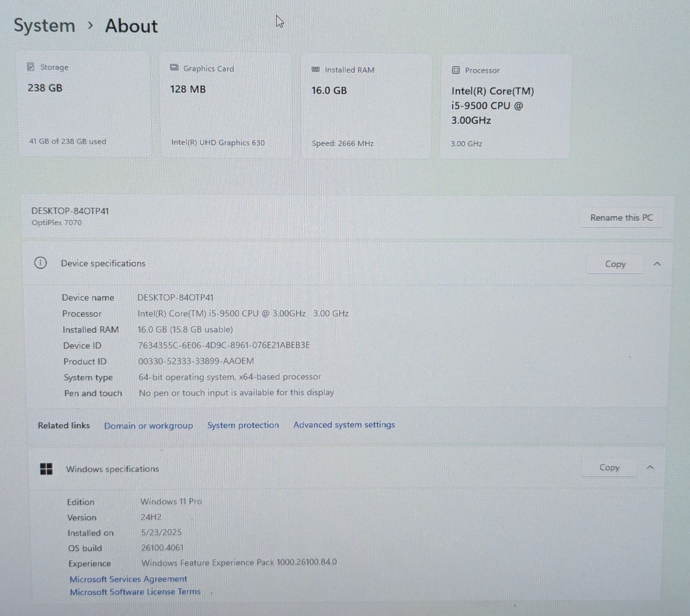Open the Processor i5-9500 card
This screenshot has width=690, height=616.
(505, 107)
